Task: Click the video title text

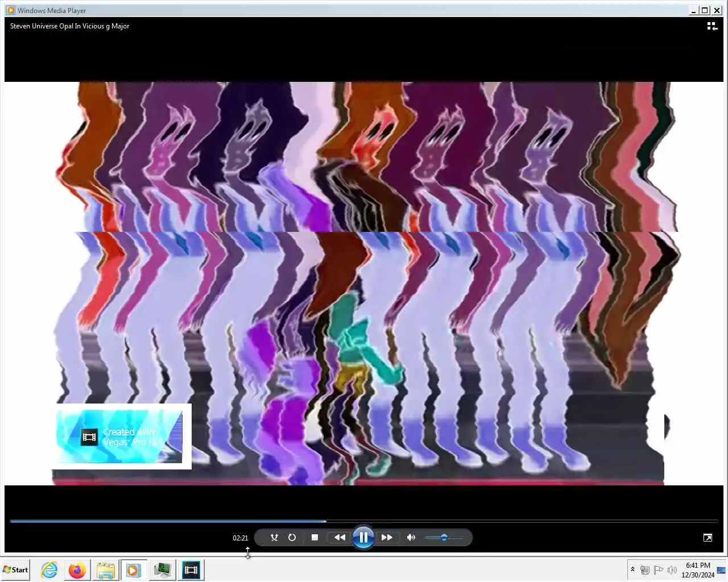Action: [69, 26]
